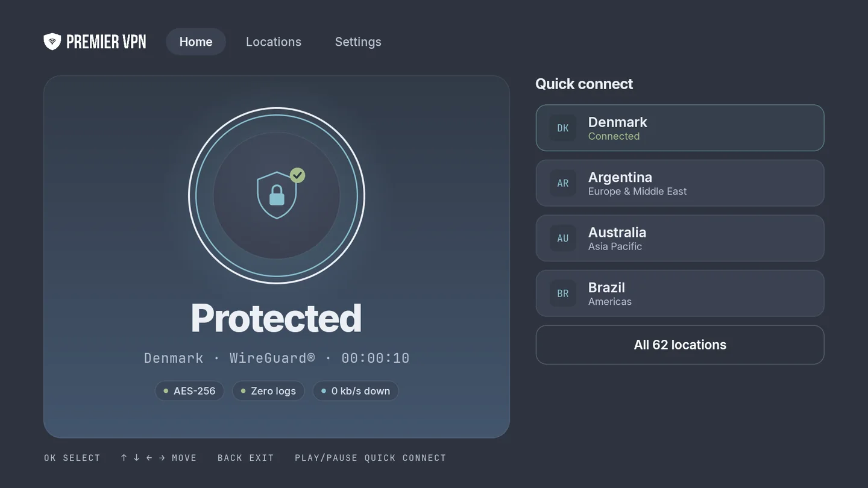The image size is (868, 488).
Task: Open the Home tab
Action: coord(196,42)
